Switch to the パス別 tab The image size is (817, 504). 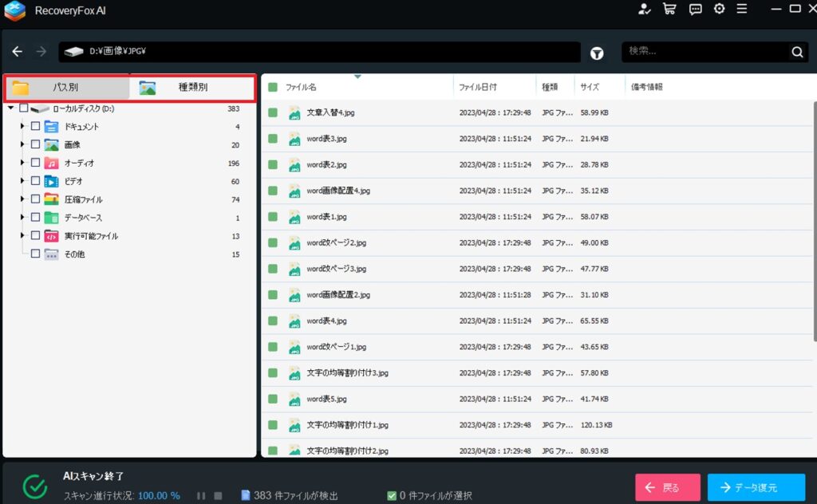pyautogui.click(x=65, y=88)
